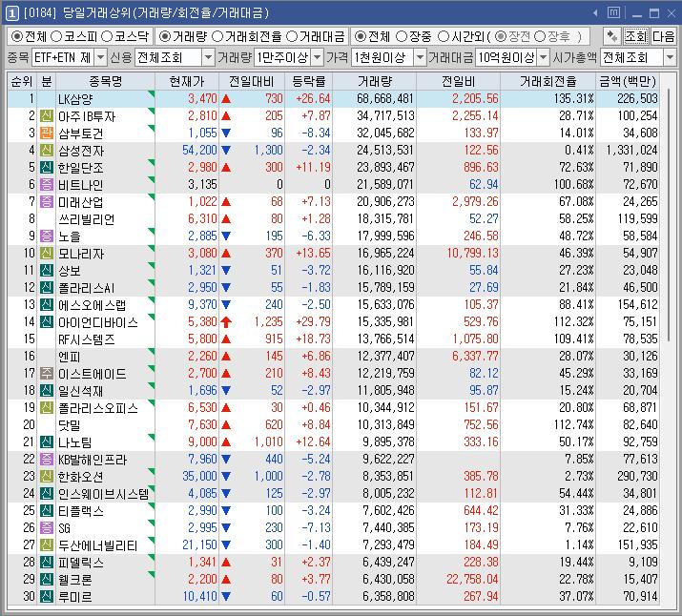Click the 신 badge on 에스오에스랩 row

(47, 304)
